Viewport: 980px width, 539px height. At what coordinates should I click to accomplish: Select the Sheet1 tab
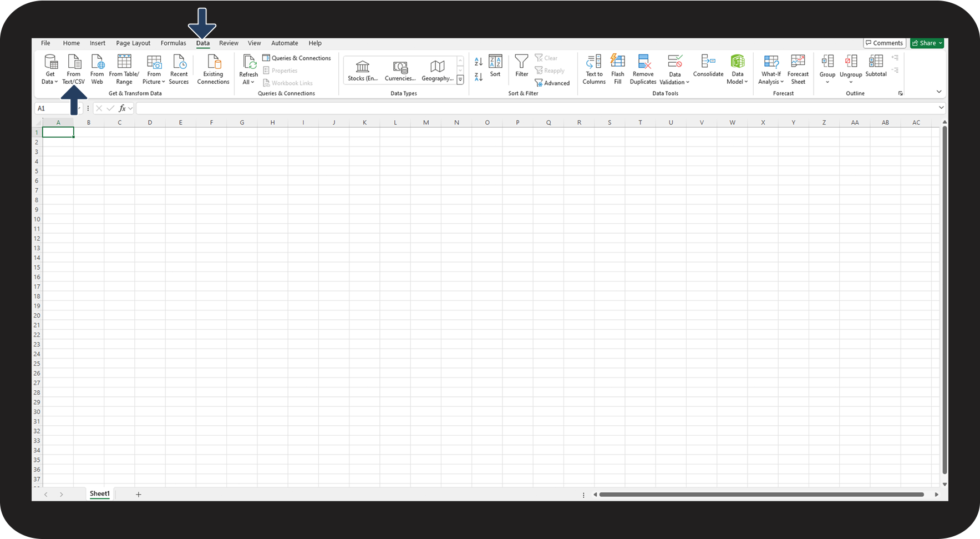(x=100, y=494)
